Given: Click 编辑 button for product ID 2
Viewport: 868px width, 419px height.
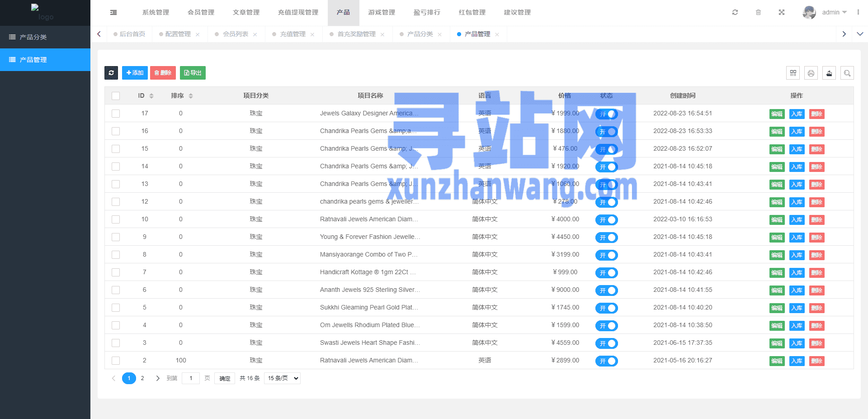Looking at the screenshot, I should pyautogui.click(x=777, y=361).
